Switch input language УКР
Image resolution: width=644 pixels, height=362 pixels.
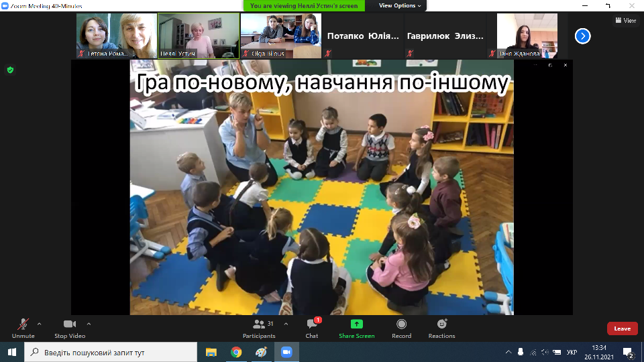click(572, 352)
